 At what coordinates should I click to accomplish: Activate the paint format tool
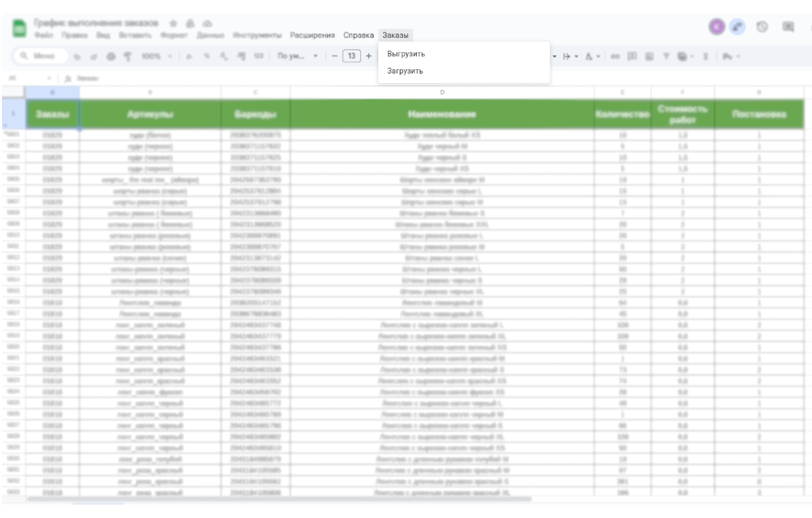128,56
